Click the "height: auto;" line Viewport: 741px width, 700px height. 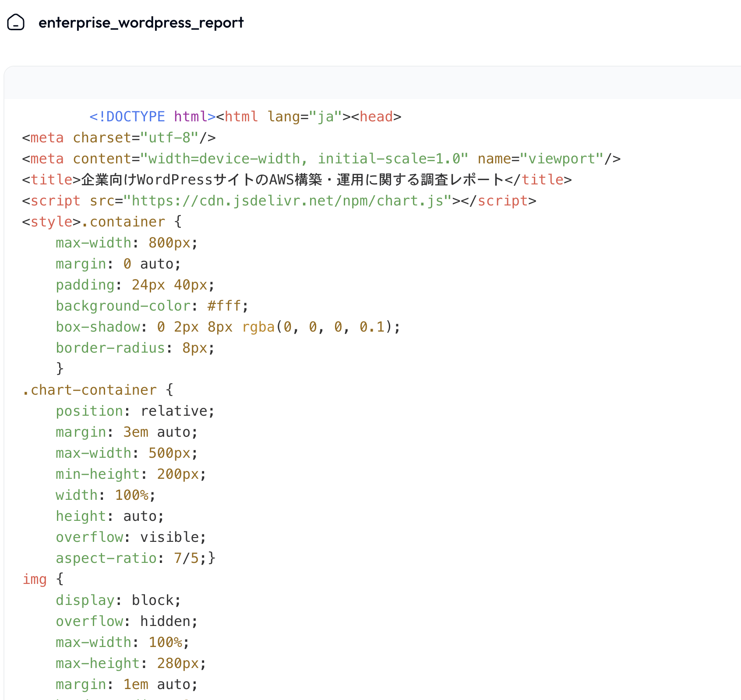(x=110, y=516)
